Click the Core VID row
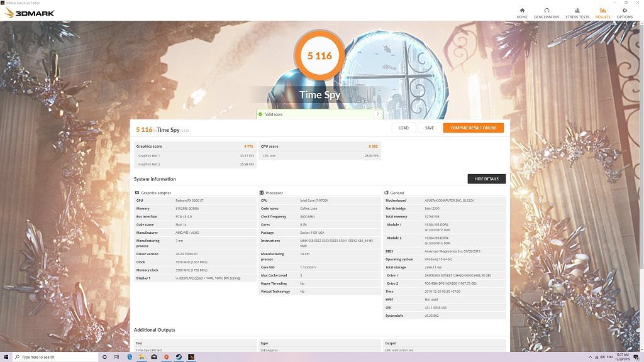The image size is (644, 362). [319, 267]
